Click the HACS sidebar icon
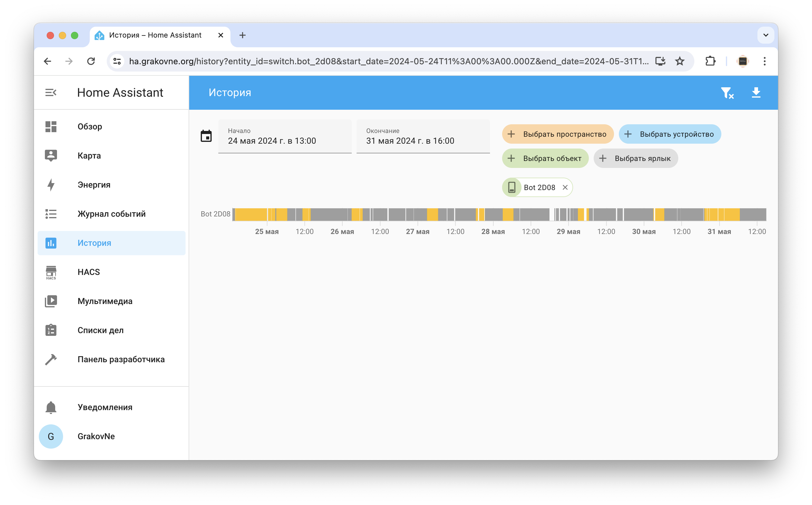This screenshot has height=505, width=812. point(52,272)
